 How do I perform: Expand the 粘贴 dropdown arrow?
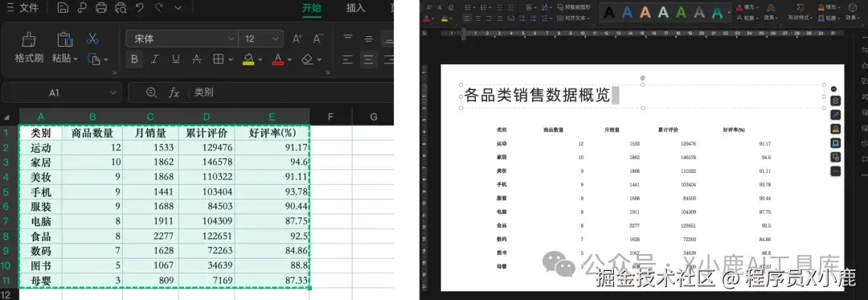pyautogui.click(x=76, y=58)
